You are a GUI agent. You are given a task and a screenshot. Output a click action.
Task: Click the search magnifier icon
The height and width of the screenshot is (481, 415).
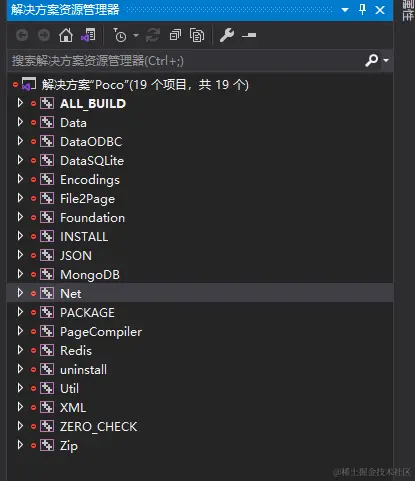coord(372,60)
